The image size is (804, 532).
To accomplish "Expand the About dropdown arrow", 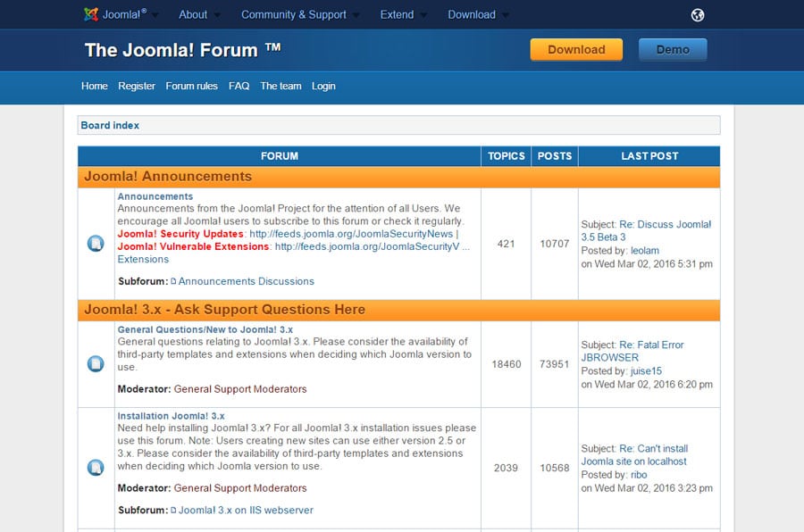I will pyautogui.click(x=217, y=15).
